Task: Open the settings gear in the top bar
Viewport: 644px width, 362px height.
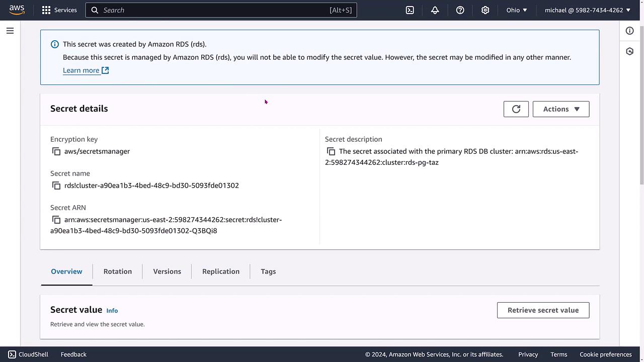Action: [485, 10]
